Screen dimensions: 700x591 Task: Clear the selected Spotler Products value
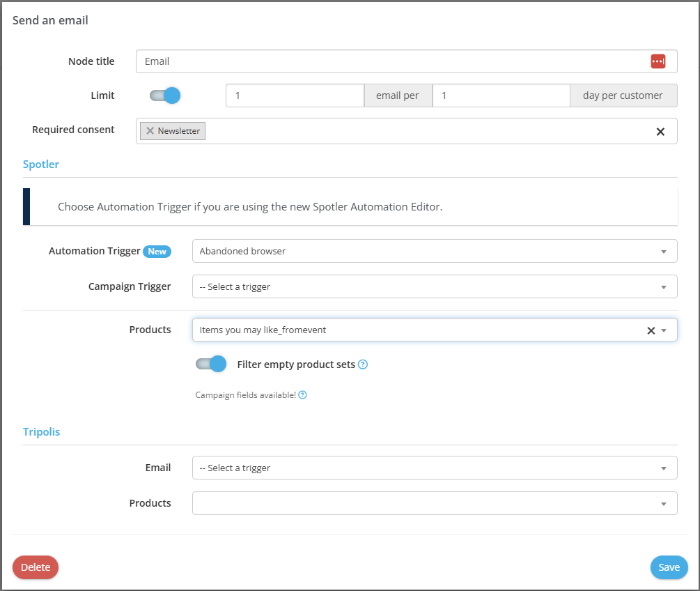(651, 330)
